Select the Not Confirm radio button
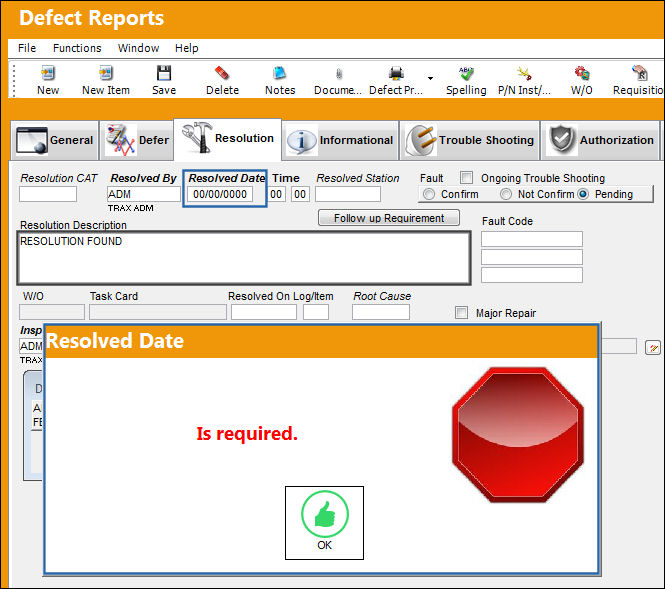 [x=506, y=194]
